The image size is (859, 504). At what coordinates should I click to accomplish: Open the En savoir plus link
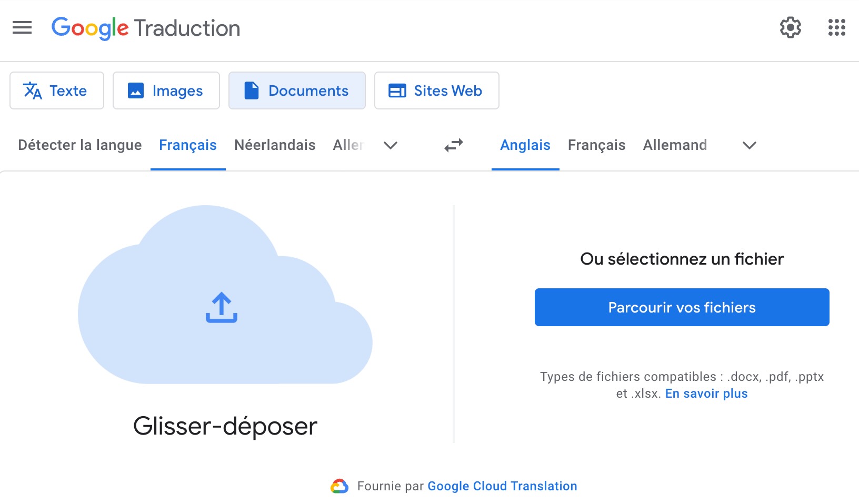click(706, 394)
